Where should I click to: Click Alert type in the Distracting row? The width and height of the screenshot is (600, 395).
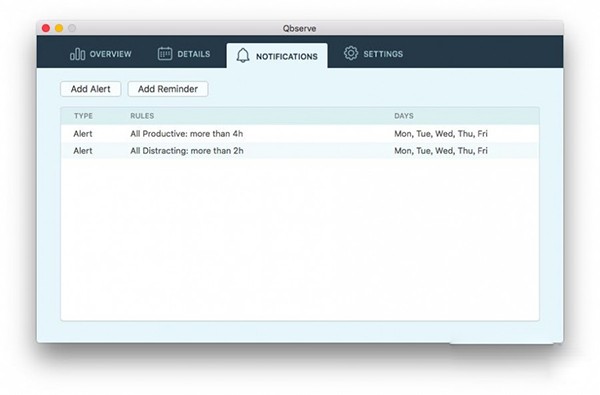[x=83, y=151]
